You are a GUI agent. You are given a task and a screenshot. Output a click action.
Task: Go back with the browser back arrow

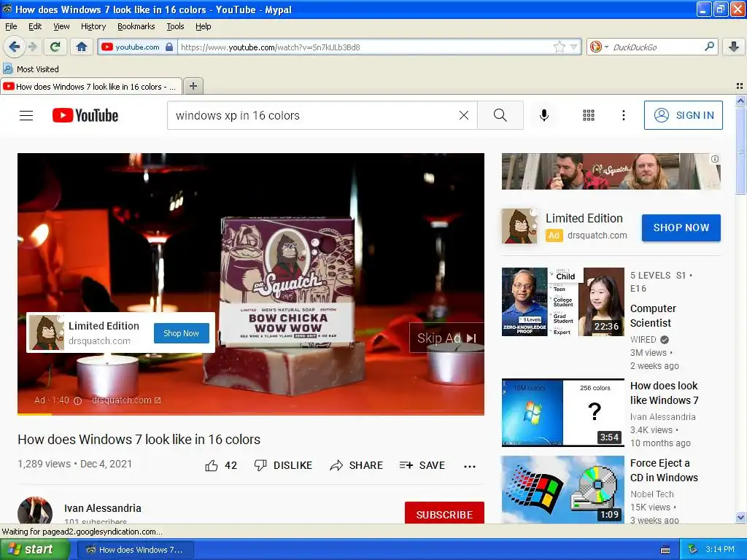pyautogui.click(x=14, y=47)
